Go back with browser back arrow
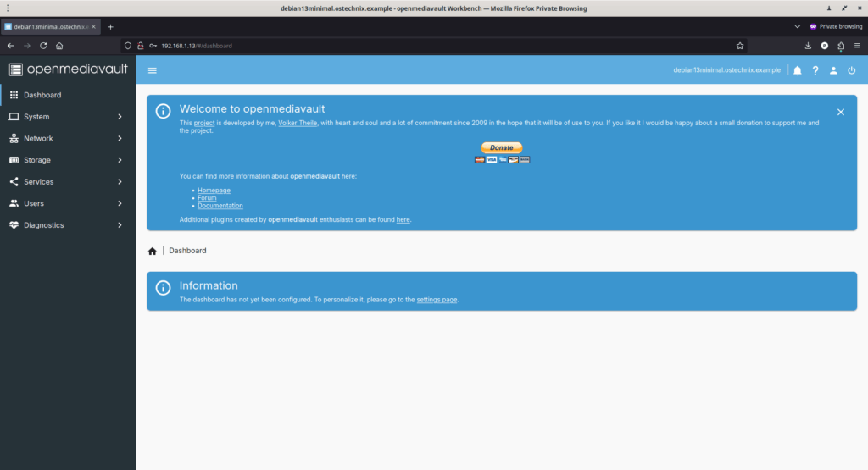This screenshot has width=868, height=470. 11,46
